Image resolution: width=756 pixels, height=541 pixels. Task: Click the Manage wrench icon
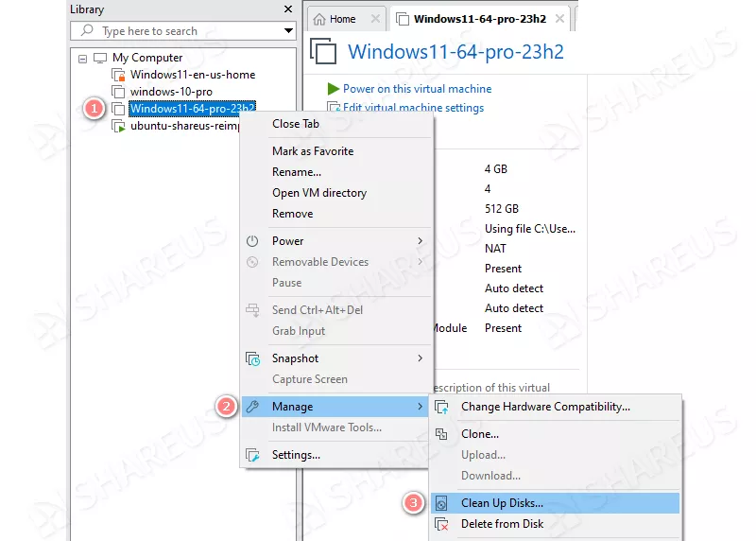coord(252,407)
